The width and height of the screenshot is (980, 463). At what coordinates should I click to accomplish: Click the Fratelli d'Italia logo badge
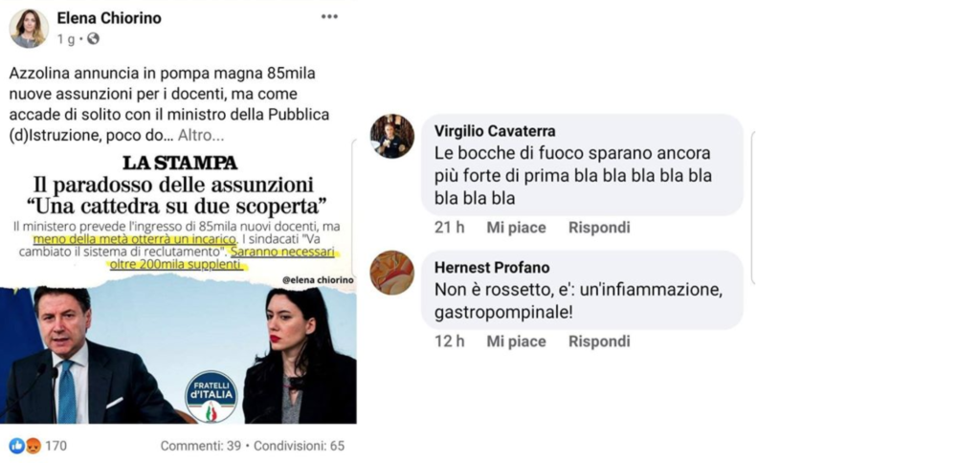tap(212, 395)
